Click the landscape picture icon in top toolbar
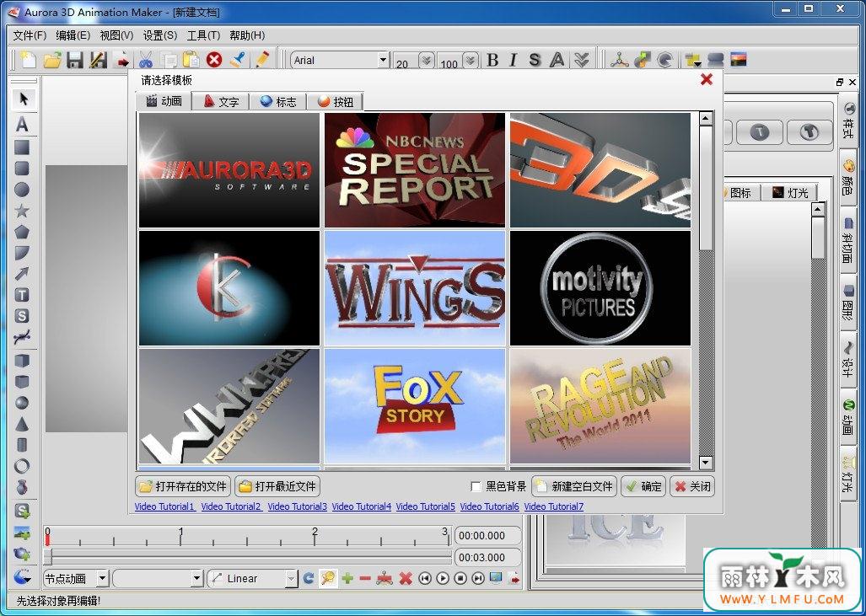 pos(739,60)
